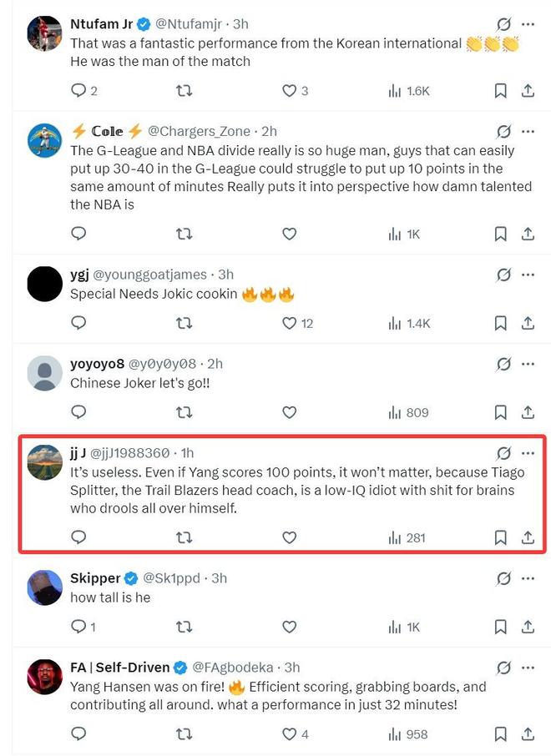Image resolution: width=551 pixels, height=756 pixels.
Task: Repost the Chargers_Zone G-League tweet
Action: (185, 234)
